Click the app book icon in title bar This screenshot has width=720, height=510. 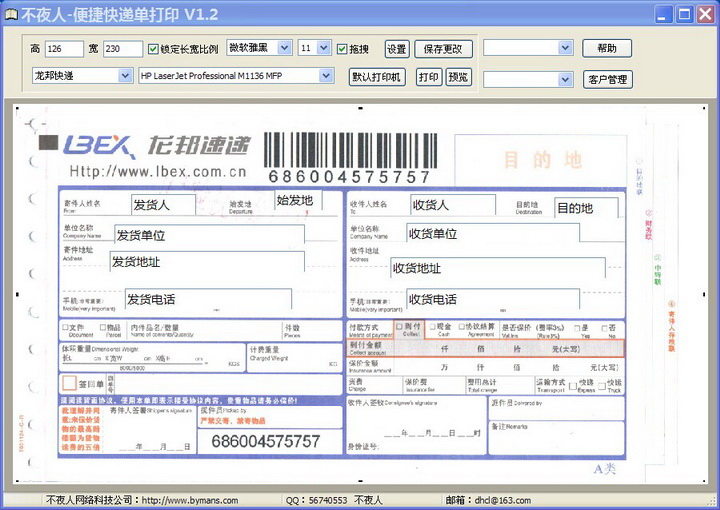pyautogui.click(x=11, y=14)
